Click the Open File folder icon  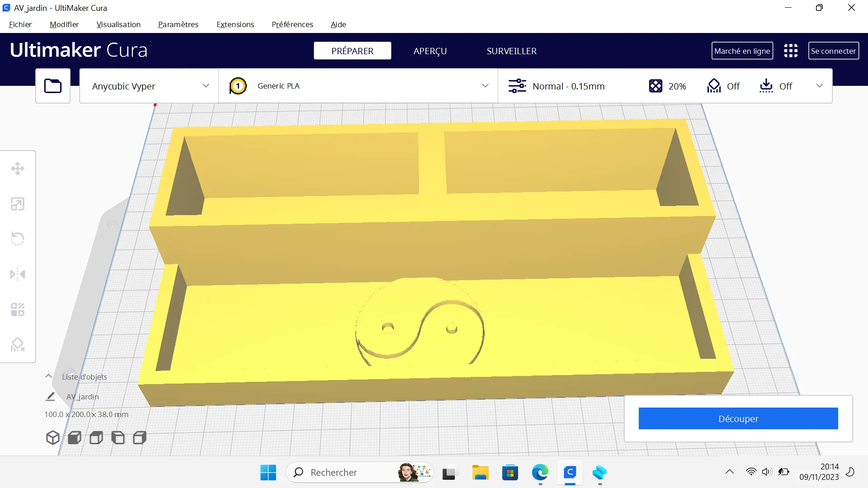click(x=53, y=86)
